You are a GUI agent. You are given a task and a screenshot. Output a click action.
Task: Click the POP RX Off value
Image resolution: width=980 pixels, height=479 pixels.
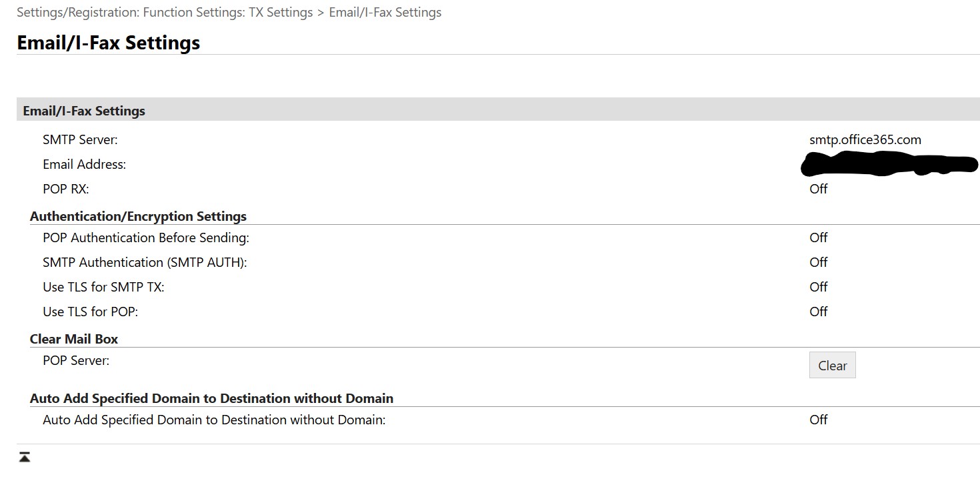pyautogui.click(x=818, y=189)
